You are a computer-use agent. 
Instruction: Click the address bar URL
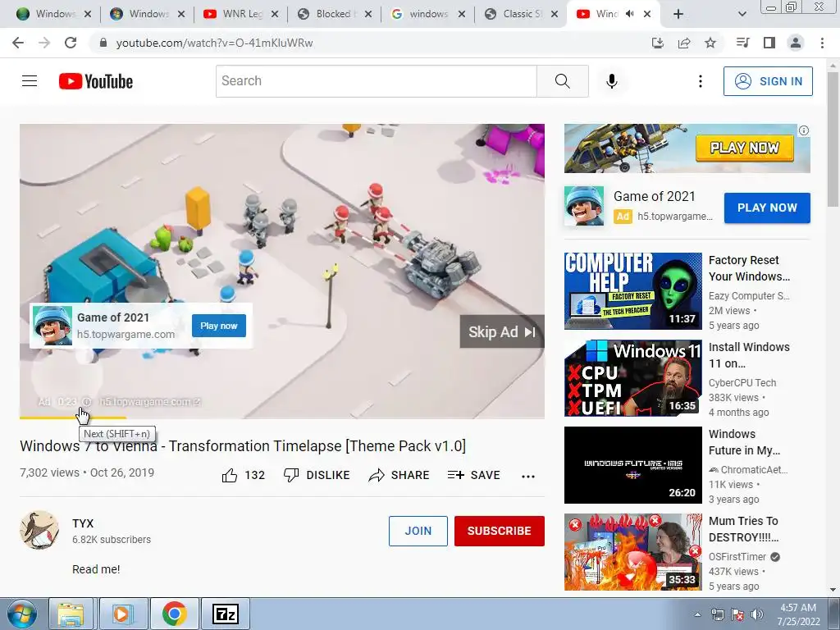point(214,43)
